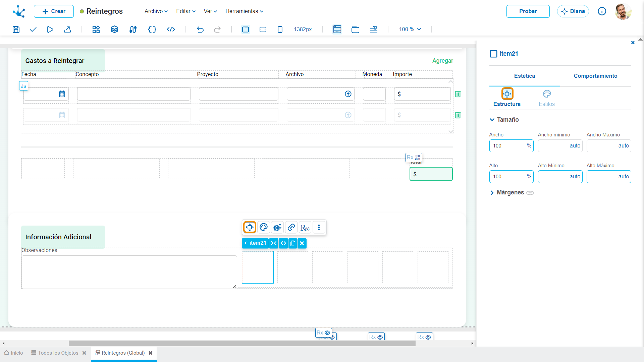644x362 pixels.
Task: Toggle the item21 checkbox in side panel
Action: [493, 54]
